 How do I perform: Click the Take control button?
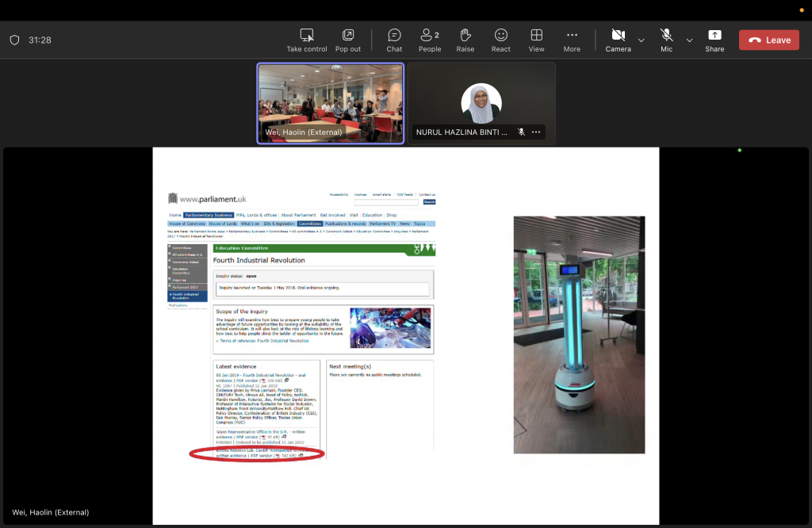(307, 40)
